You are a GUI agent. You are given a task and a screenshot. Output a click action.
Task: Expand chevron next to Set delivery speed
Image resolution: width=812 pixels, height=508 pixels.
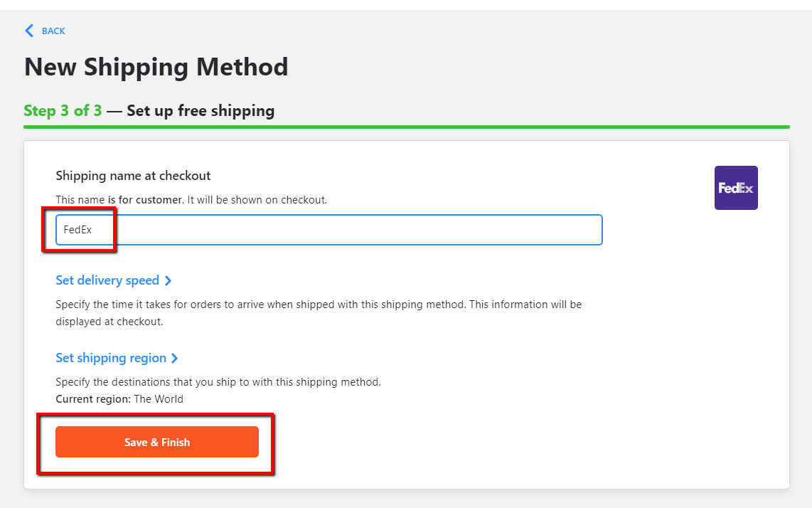coord(169,281)
